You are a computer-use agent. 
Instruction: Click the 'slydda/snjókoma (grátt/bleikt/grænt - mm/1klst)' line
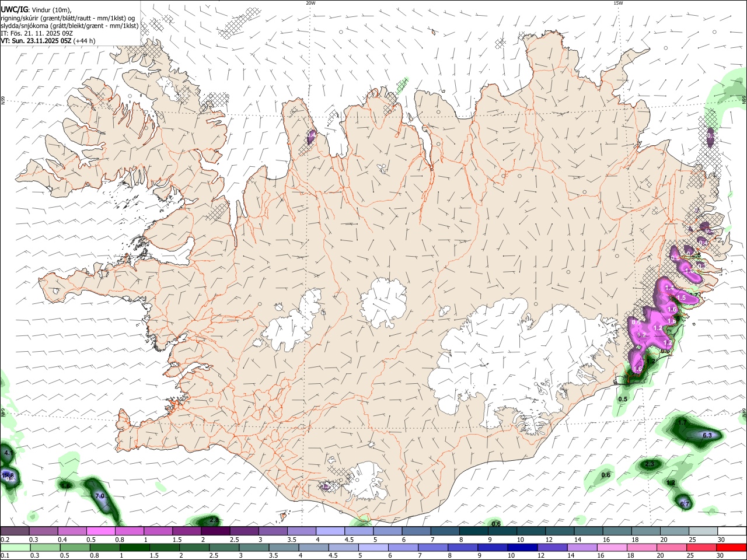pyautogui.click(x=69, y=26)
